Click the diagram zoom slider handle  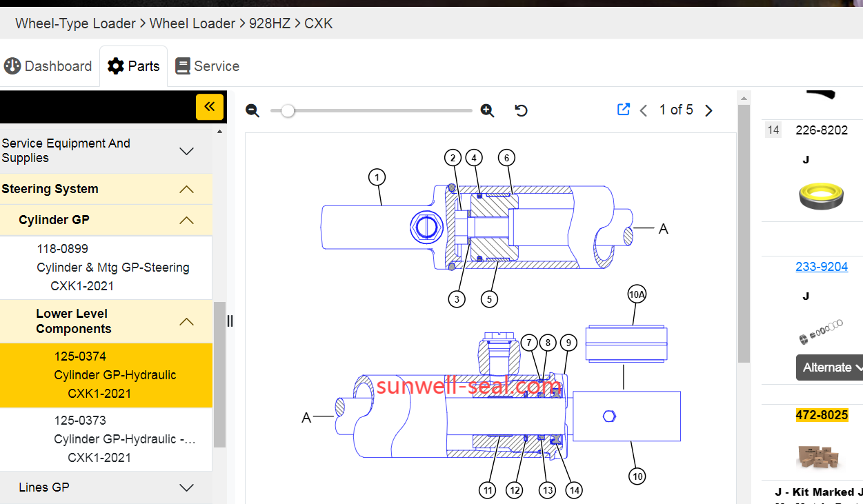coord(288,111)
